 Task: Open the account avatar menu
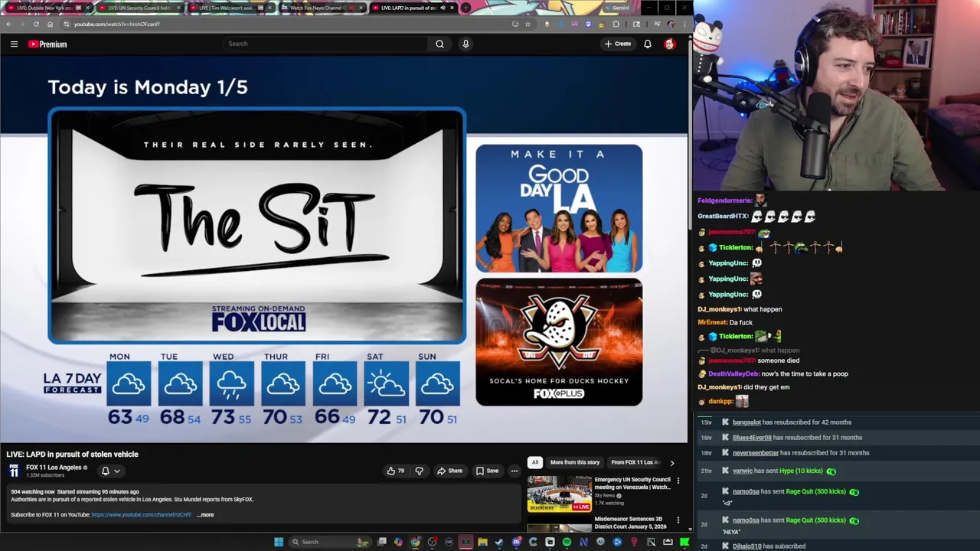[669, 44]
